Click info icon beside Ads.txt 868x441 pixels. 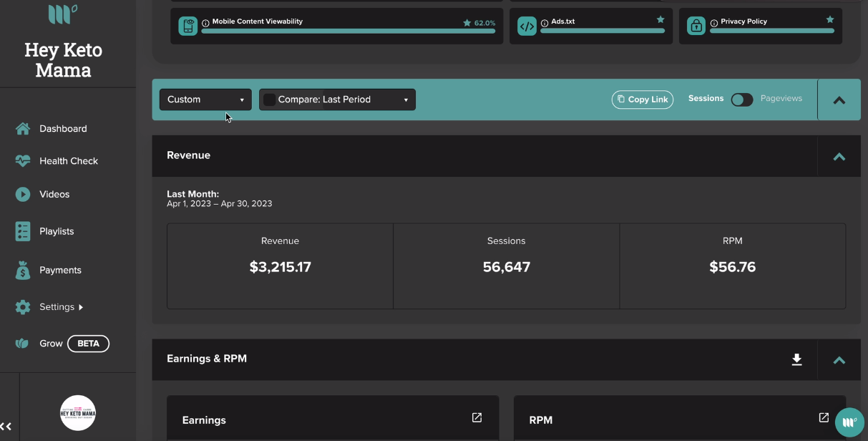pyautogui.click(x=545, y=23)
